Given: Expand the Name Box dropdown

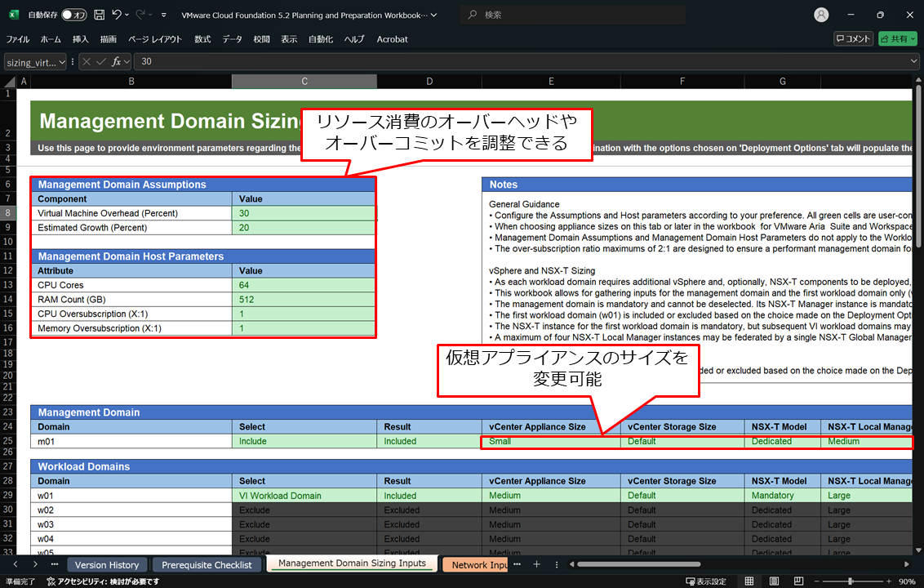Looking at the screenshot, I should click(x=61, y=62).
